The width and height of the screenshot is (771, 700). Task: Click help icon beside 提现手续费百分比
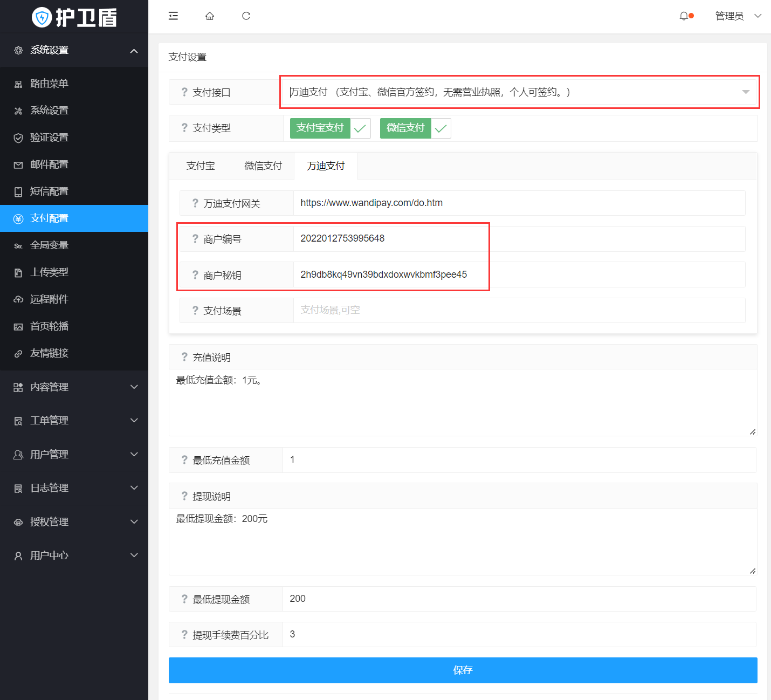(184, 635)
